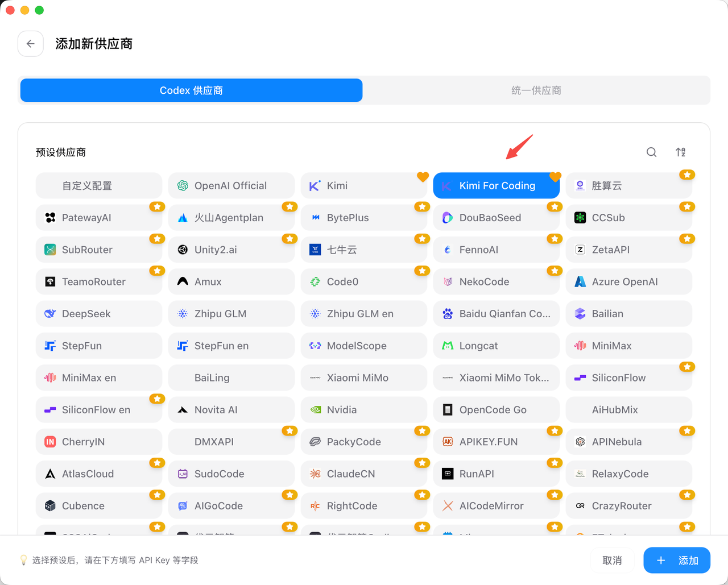The width and height of the screenshot is (728, 585).
Task: Pick the DMXAPI provider preset
Action: tap(231, 442)
